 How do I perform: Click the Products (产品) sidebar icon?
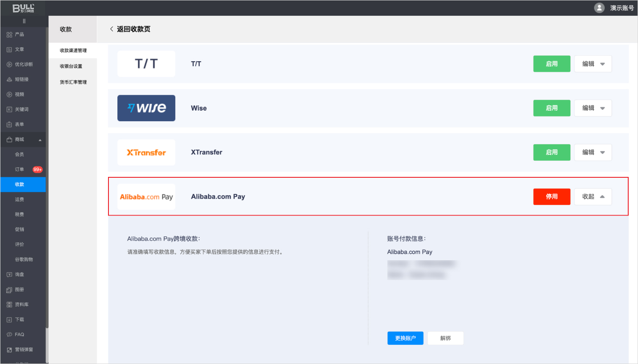pyautogui.click(x=9, y=34)
